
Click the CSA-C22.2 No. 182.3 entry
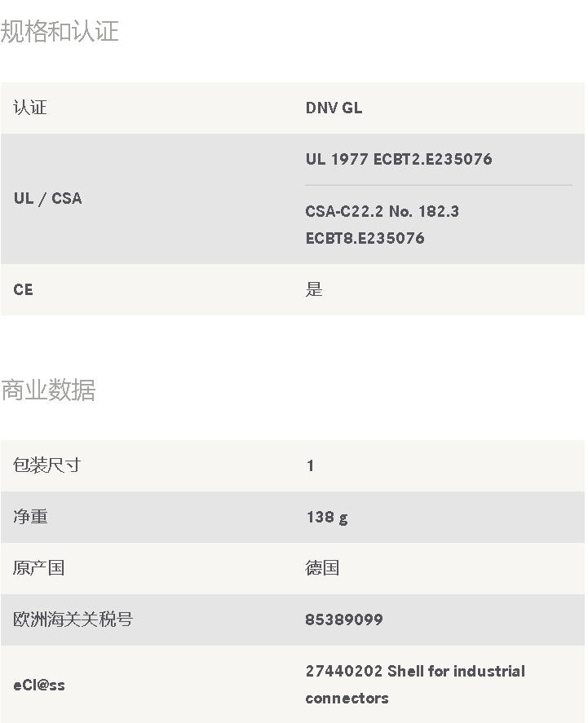[x=382, y=211]
